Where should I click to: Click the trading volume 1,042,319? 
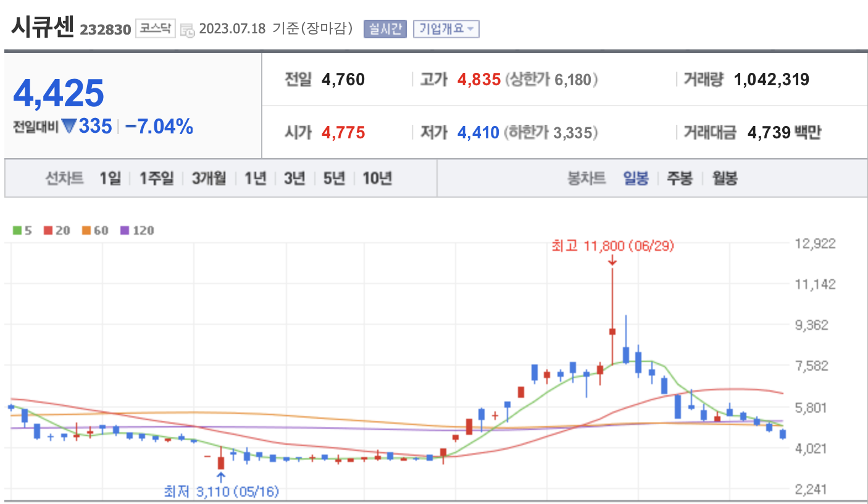[x=772, y=79]
